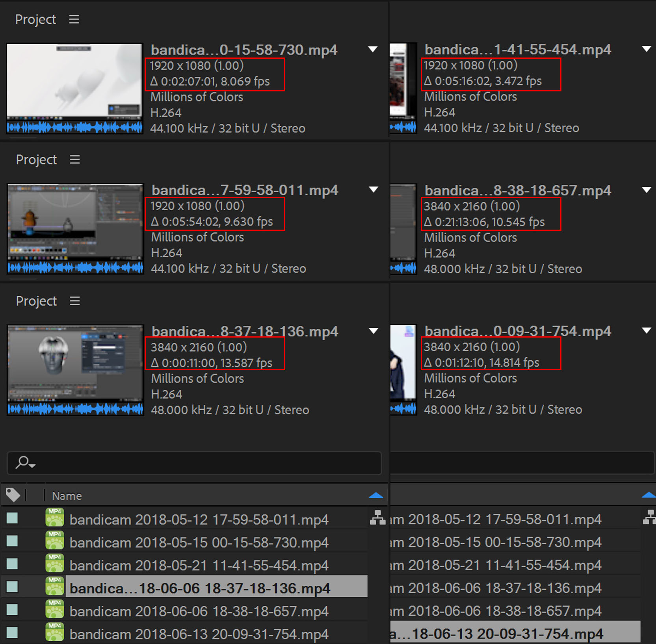This screenshot has height=644, width=656.
Task: Click the 0:00:11:00, 13.587 fps duration text
Action: [212, 362]
